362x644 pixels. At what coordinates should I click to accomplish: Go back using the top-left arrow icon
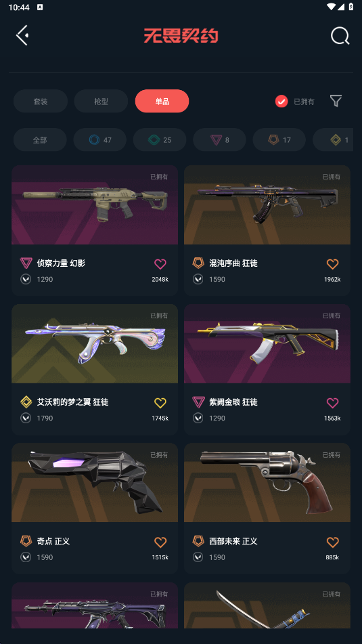pyautogui.click(x=22, y=35)
